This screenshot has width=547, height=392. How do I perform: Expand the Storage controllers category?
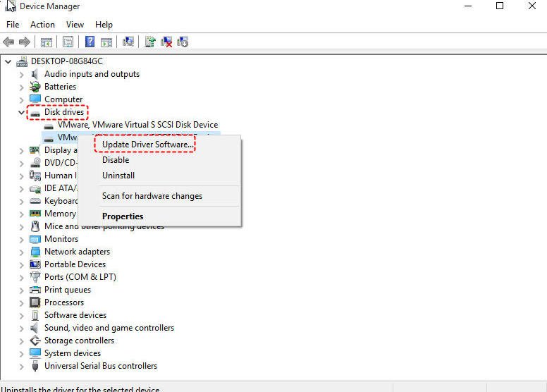22,341
